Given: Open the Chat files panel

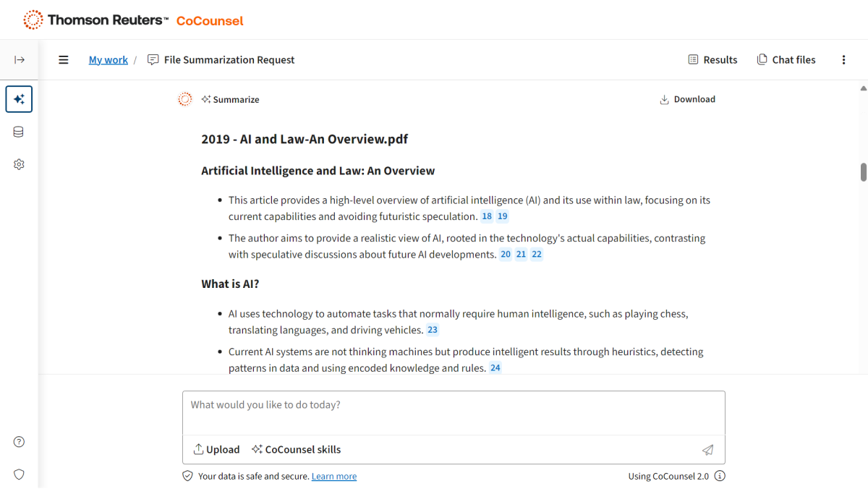Looking at the screenshot, I should click(786, 60).
